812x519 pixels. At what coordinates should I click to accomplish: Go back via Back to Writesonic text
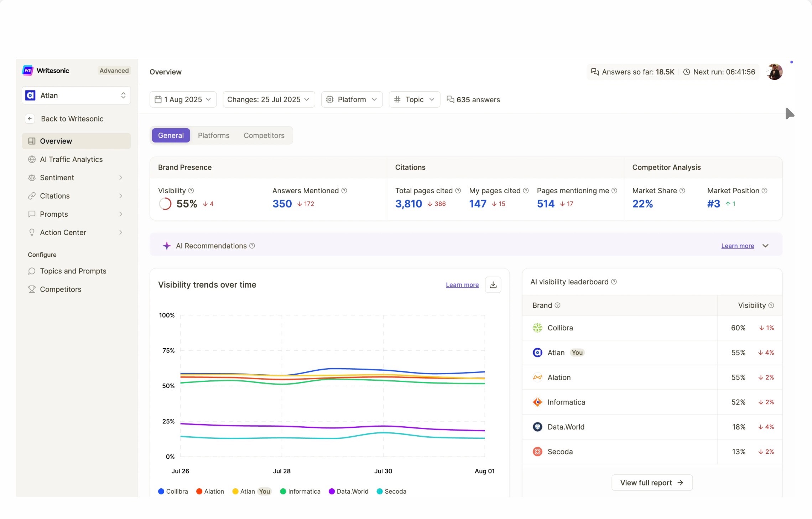(72, 119)
